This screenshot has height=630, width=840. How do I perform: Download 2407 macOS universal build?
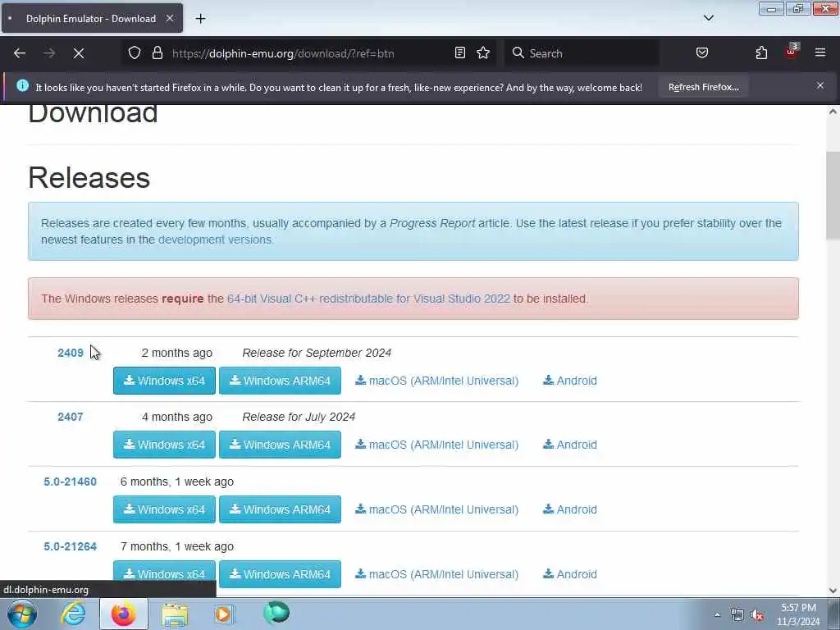point(436,445)
